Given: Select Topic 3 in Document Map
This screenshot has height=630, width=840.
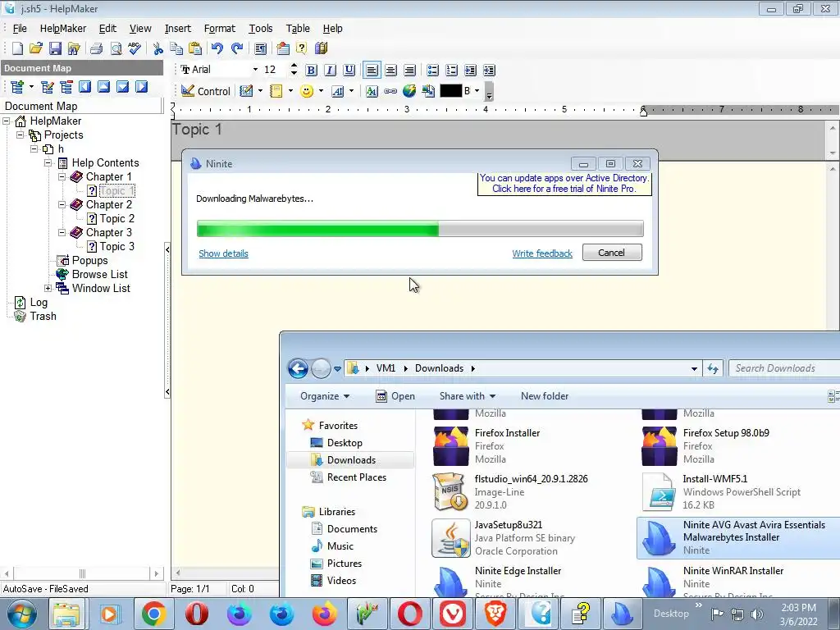Looking at the screenshot, I should coord(116,246).
